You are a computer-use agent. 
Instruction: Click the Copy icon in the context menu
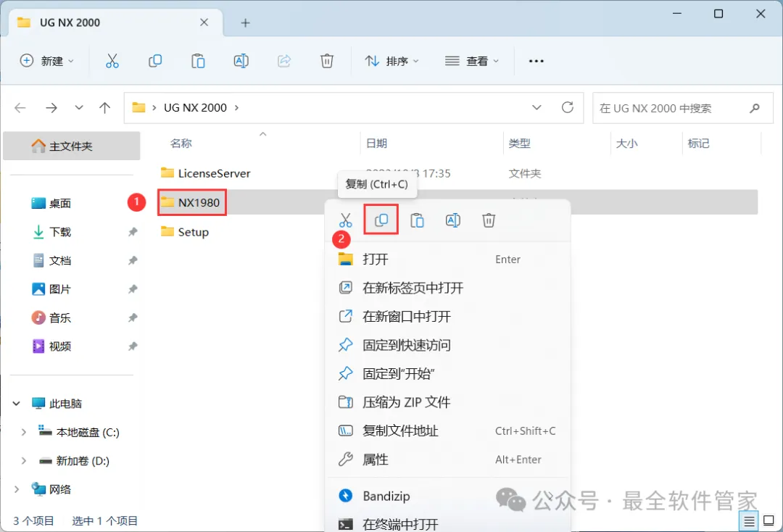pos(381,220)
